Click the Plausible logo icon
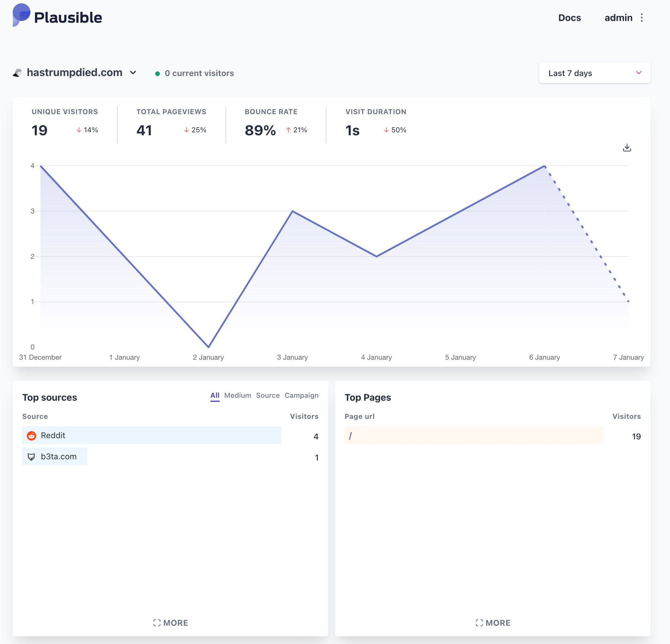The height and width of the screenshot is (644, 670). [21, 15]
